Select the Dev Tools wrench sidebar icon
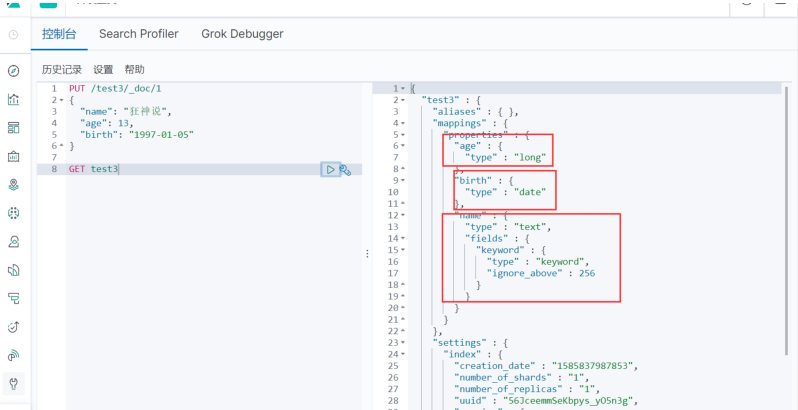 (13, 383)
